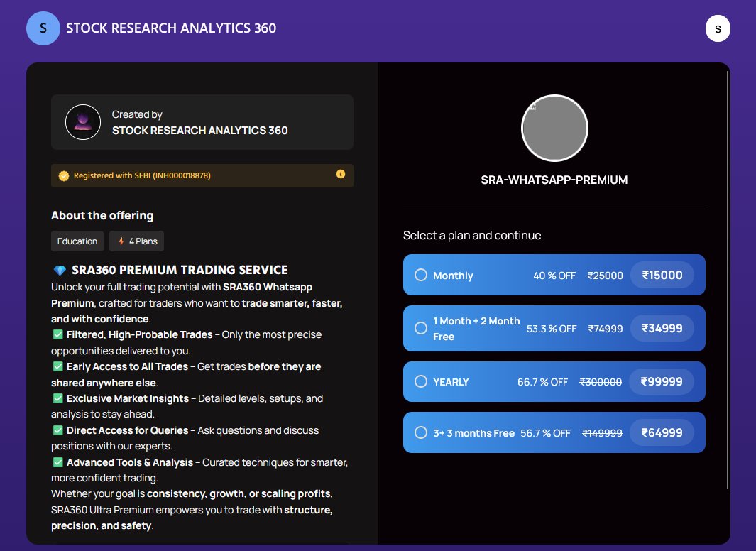This screenshot has width=756, height=551.
Task: Select the 1 Month + 2 Month Free radio
Action: pyautogui.click(x=421, y=328)
